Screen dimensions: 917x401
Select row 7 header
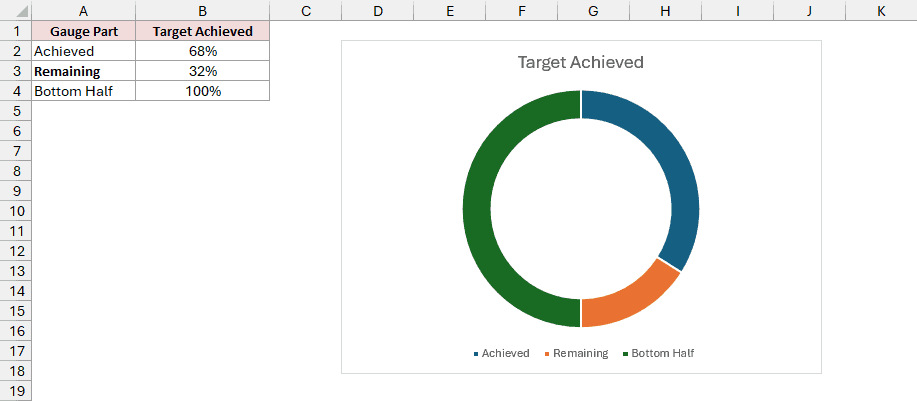click(16, 151)
